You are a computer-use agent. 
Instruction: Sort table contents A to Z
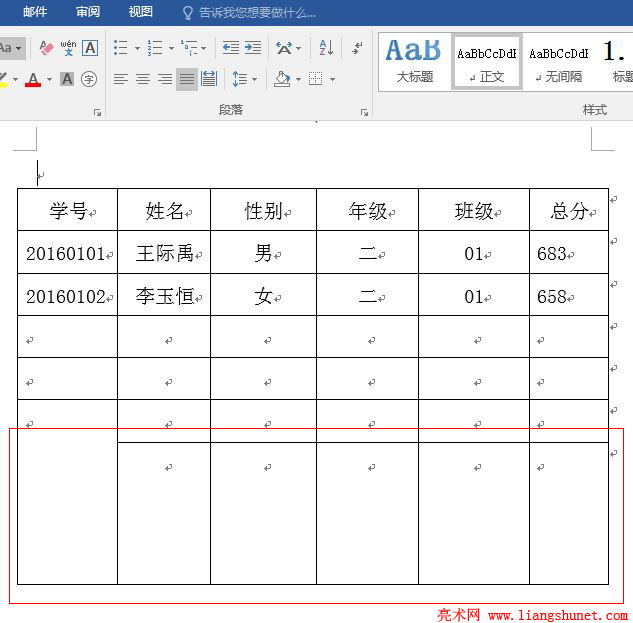coord(326,48)
